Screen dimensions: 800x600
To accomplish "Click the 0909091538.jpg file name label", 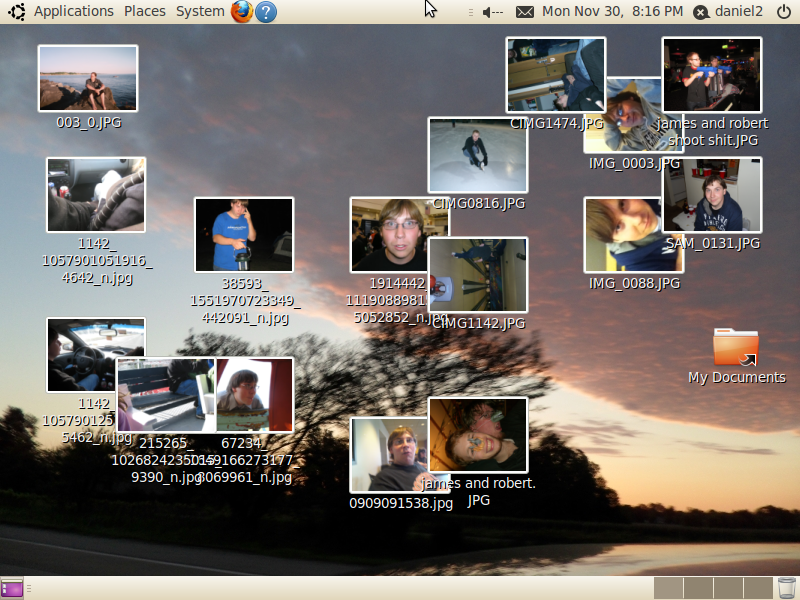I will [401, 504].
